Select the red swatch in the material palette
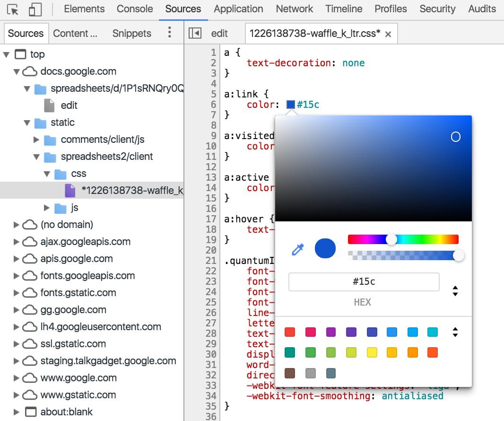Screen dimensions: 504x421 click(x=290, y=332)
